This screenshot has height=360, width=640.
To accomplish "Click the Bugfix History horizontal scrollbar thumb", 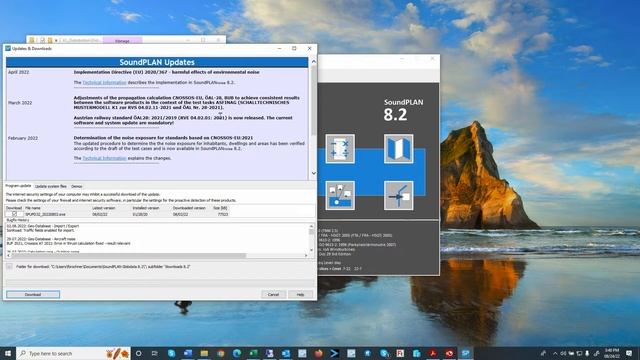I will 129,256.
